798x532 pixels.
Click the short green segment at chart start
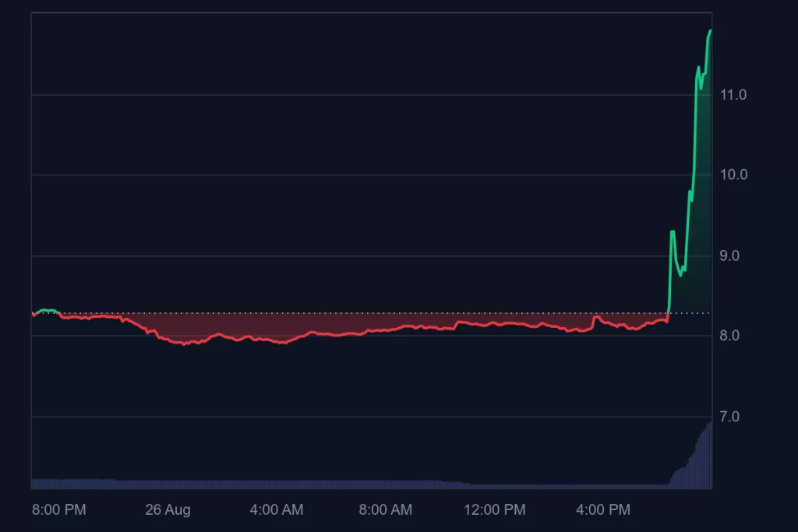click(48, 310)
